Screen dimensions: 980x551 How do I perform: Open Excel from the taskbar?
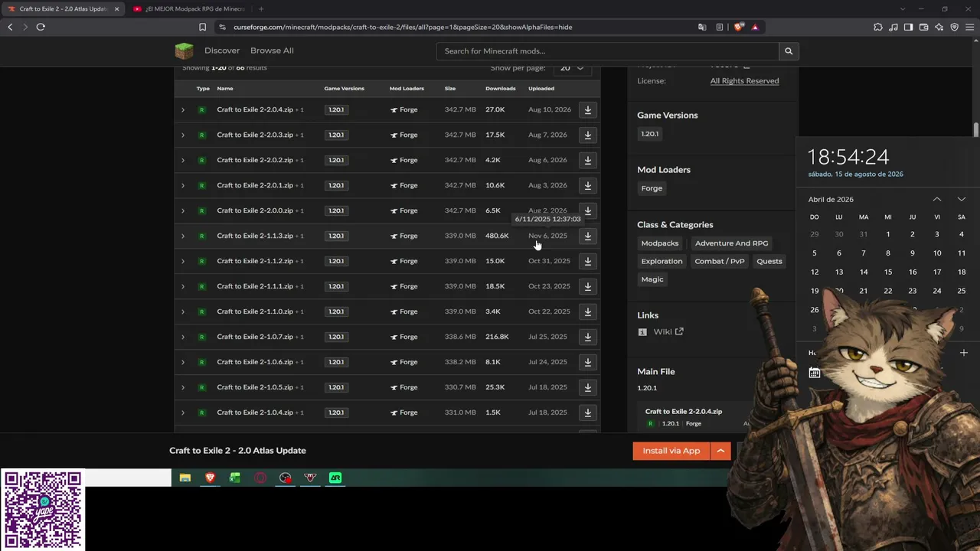(235, 478)
